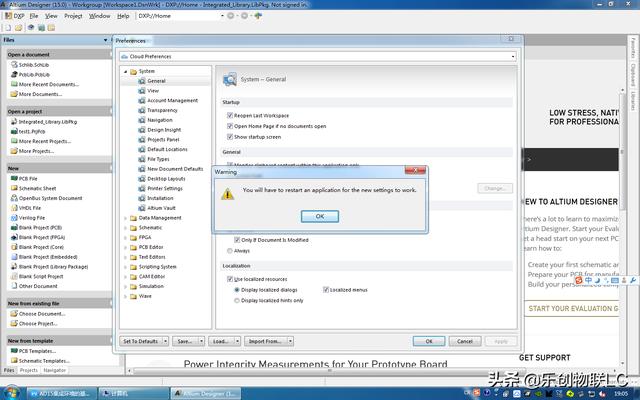This screenshot has width=640, height=400.
Task: Select Other Document in New section
Action: 38,286
